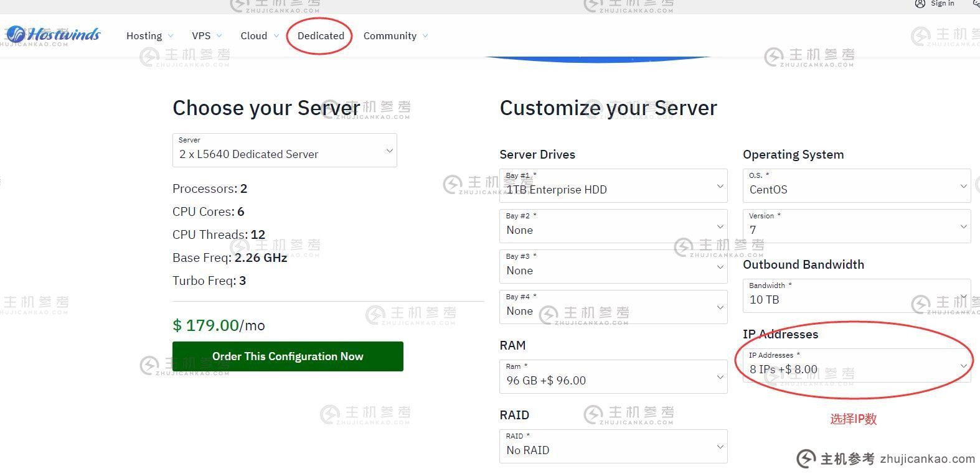Click the CPU Threads: 12 line

(219, 235)
